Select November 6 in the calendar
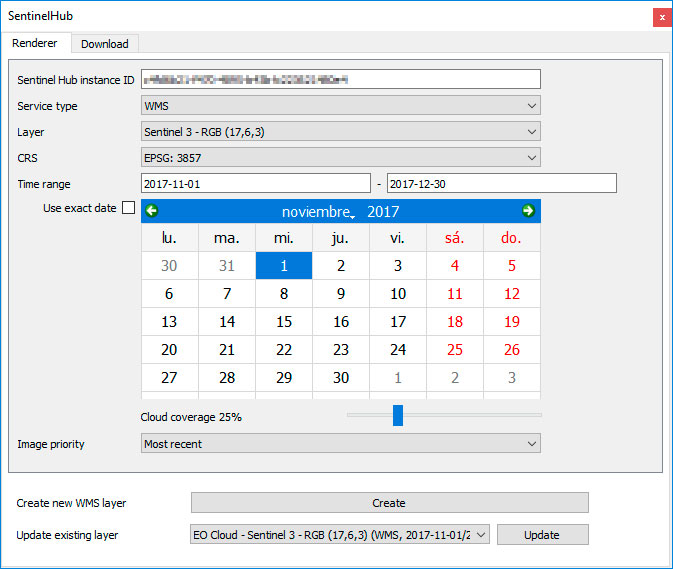Image resolution: width=673 pixels, height=569 pixels. pyautogui.click(x=170, y=294)
